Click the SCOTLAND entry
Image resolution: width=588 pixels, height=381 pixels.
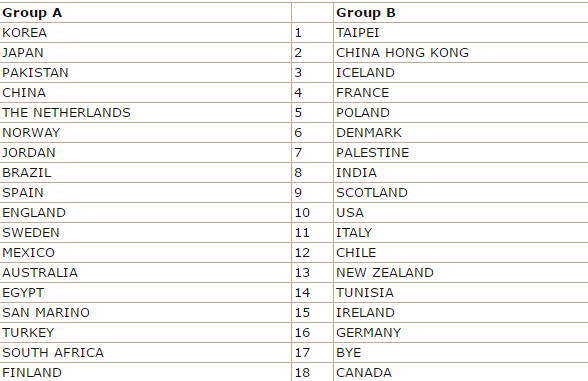click(461, 193)
